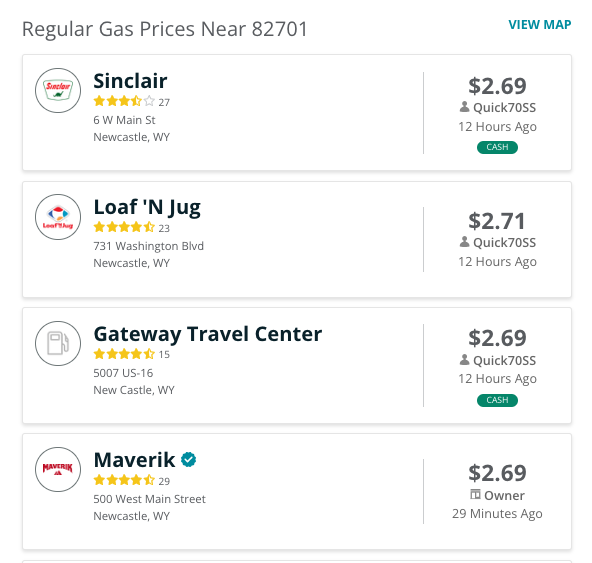Click Maverik's star rating with 29 reviews

tap(124, 480)
